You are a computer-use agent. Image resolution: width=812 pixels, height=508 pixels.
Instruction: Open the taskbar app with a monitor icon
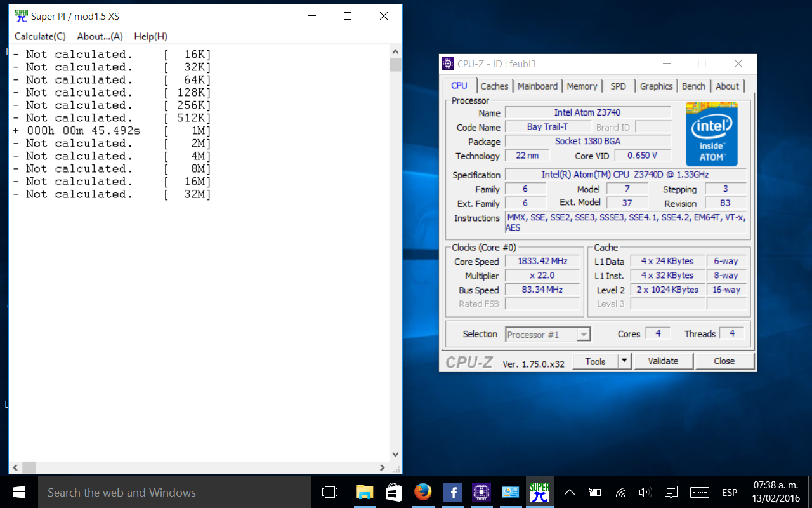pos(511,492)
